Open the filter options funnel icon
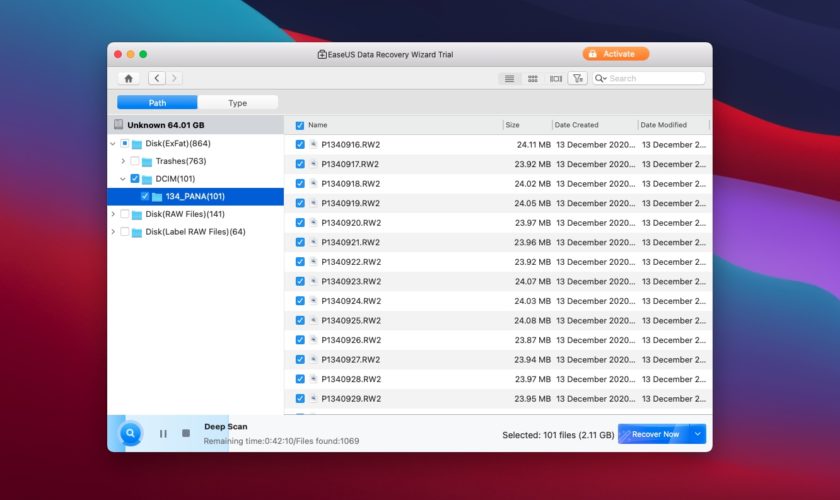This screenshot has height=500, width=840. click(x=578, y=78)
